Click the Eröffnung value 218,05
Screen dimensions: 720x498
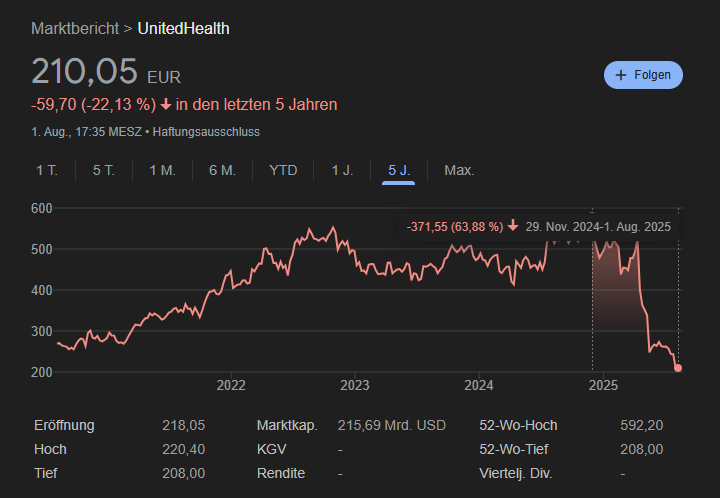pyautogui.click(x=183, y=425)
